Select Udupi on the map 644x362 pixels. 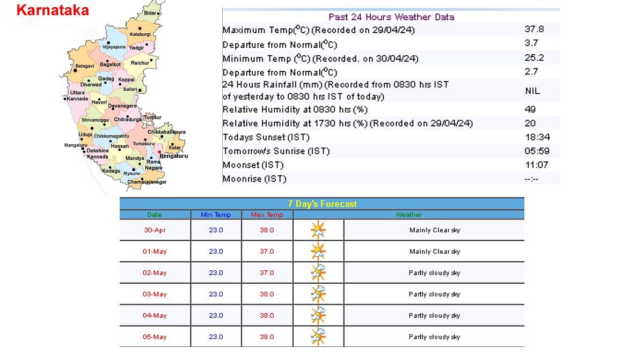pos(85,134)
